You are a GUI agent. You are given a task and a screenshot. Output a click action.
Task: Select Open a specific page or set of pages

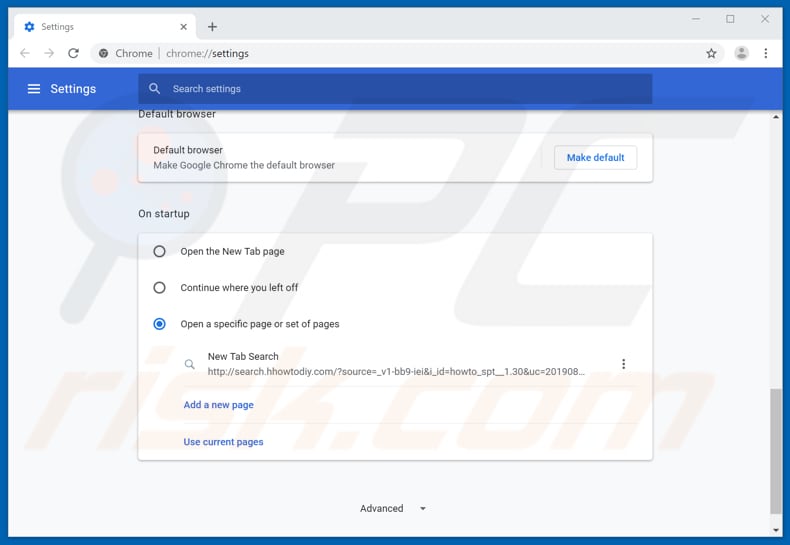coord(159,324)
